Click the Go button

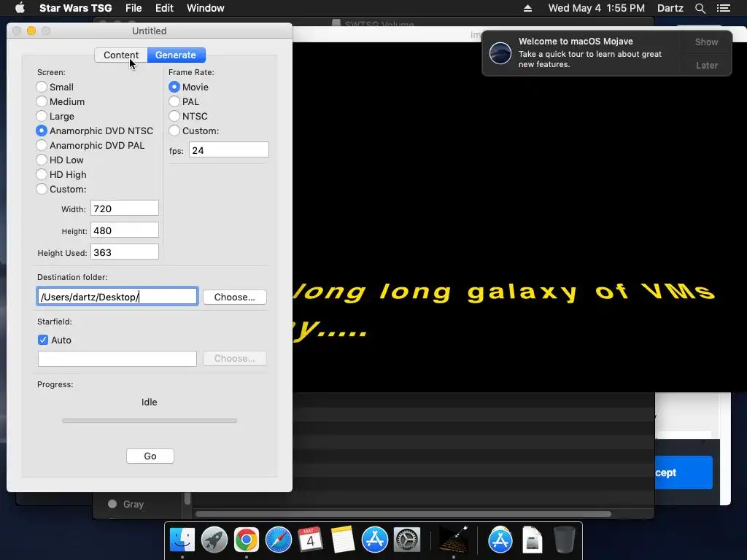(x=150, y=456)
